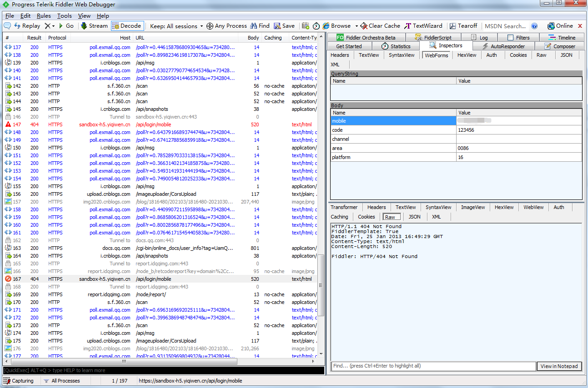Viewport: 588px width, 388px height.
Task: Toggle Capturing in the status bar
Action: point(19,381)
